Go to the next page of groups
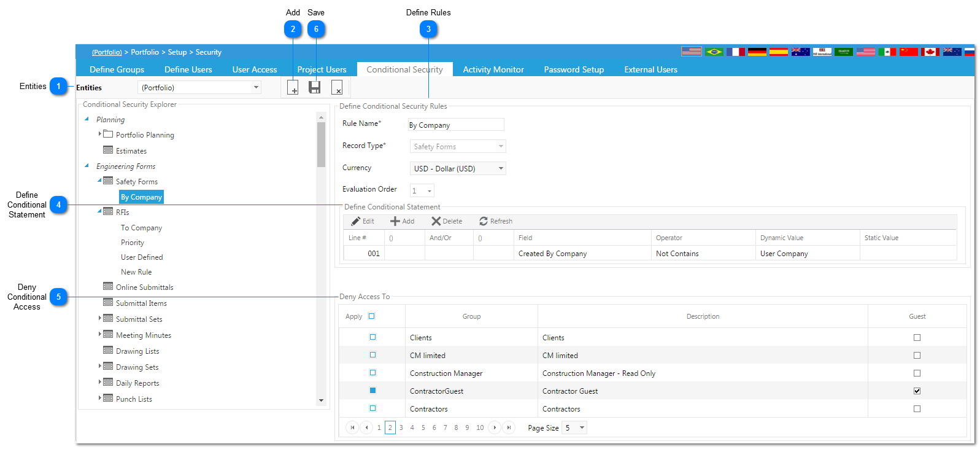Image resolution: width=980 pixels, height=449 pixels. point(495,428)
